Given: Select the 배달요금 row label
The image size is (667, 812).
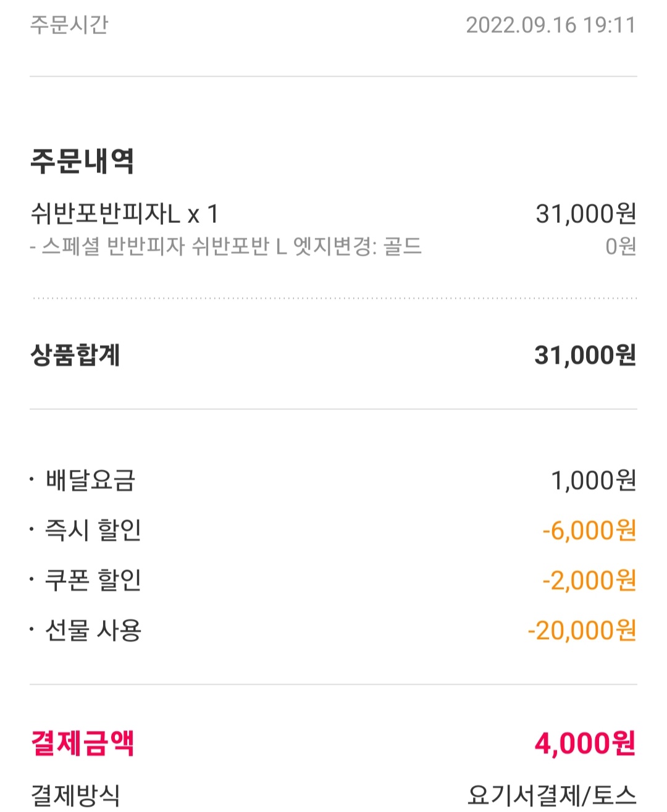Looking at the screenshot, I should click(90, 480).
